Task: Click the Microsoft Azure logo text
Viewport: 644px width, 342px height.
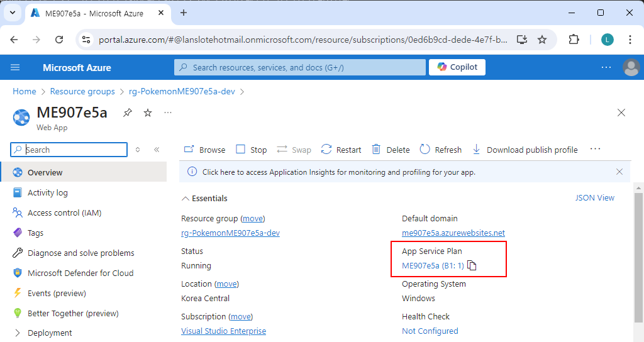Action: [77, 67]
